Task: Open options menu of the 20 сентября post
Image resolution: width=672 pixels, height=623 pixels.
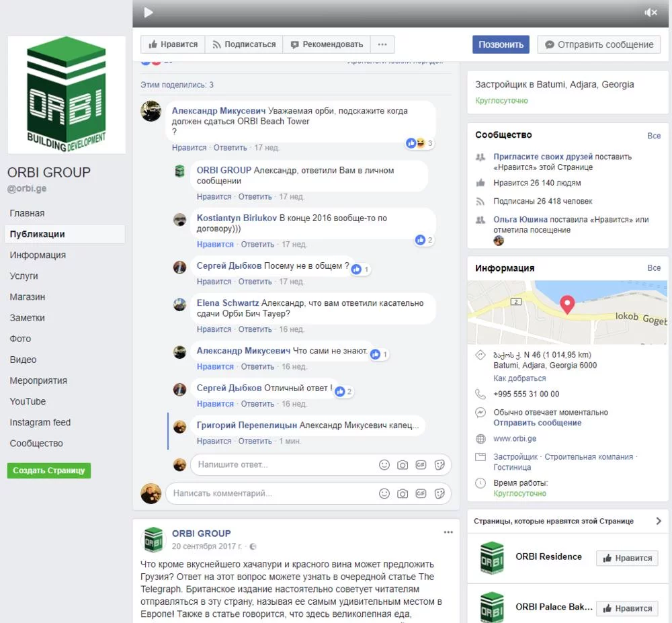Action: click(448, 532)
